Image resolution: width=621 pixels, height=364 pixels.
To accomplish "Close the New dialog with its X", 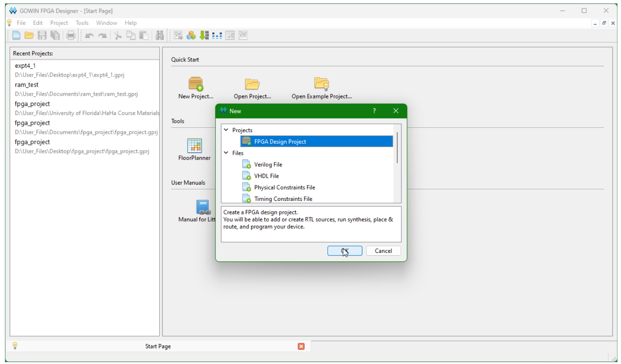I will pos(396,111).
